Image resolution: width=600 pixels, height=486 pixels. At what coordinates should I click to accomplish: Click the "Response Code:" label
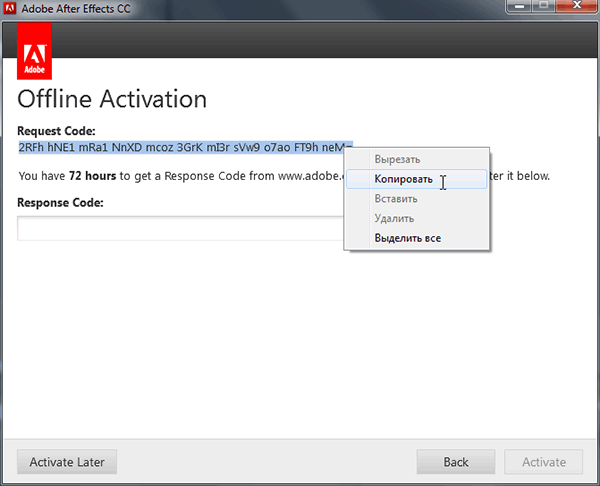pos(60,202)
